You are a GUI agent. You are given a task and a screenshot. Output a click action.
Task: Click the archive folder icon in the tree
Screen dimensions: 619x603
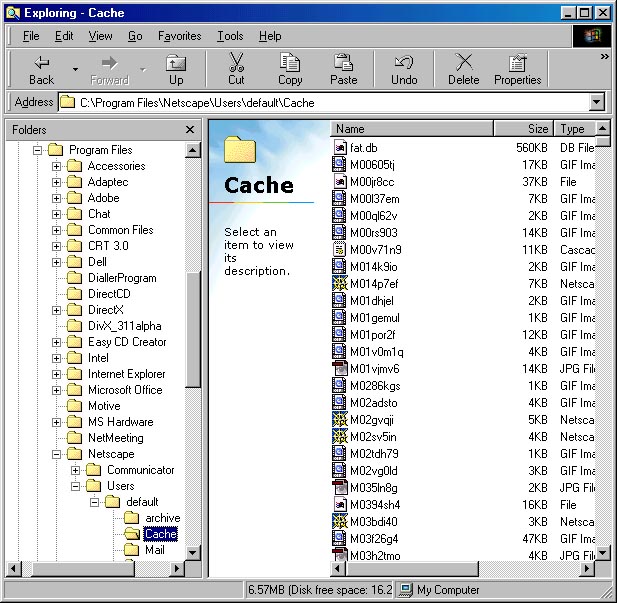click(131, 518)
